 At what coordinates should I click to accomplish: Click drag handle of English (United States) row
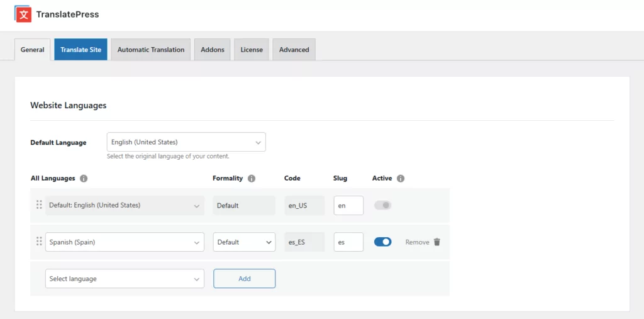coord(39,204)
